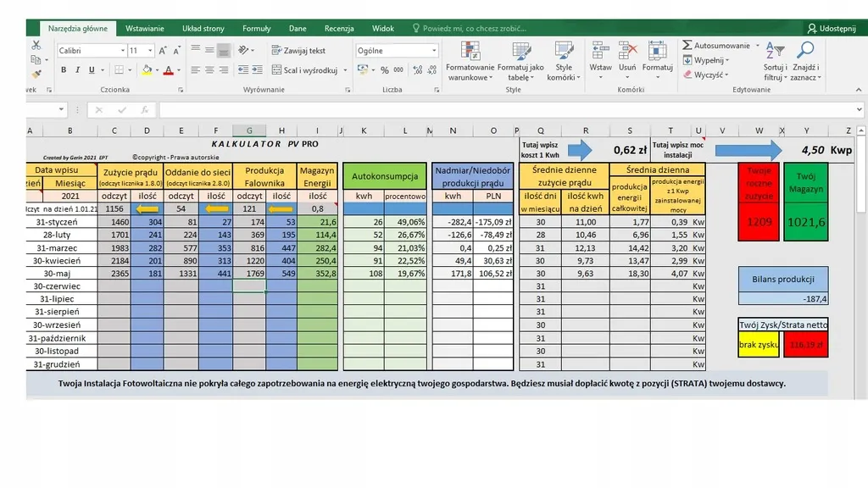Toggle italic formatting

click(77, 70)
